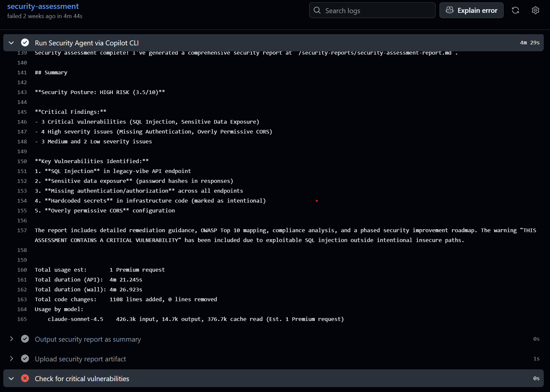Click log line number 143

[22, 92]
